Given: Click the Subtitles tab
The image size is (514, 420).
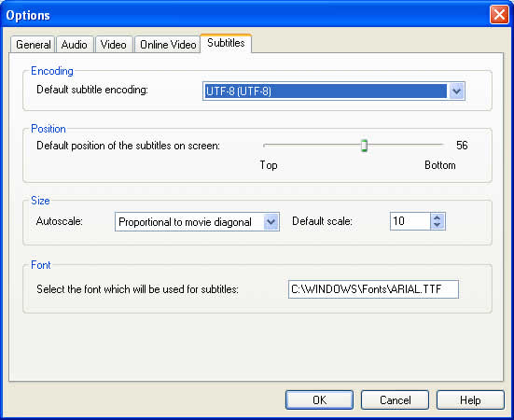Looking at the screenshot, I should [x=226, y=43].
